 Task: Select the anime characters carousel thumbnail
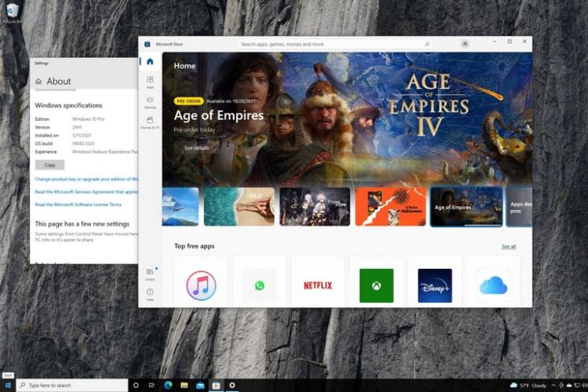(315, 207)
